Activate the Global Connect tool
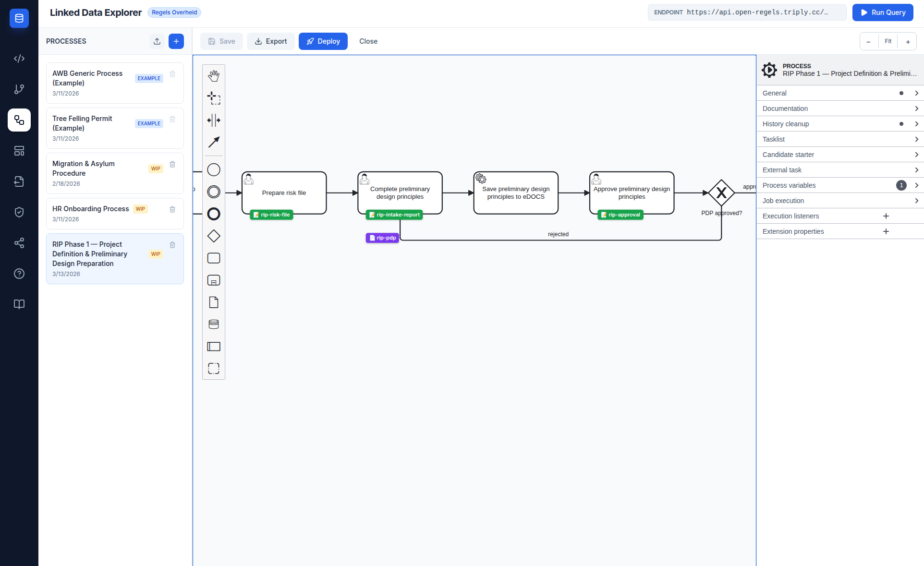This screenshot has height=566, width=924. (x=213, y=142)
